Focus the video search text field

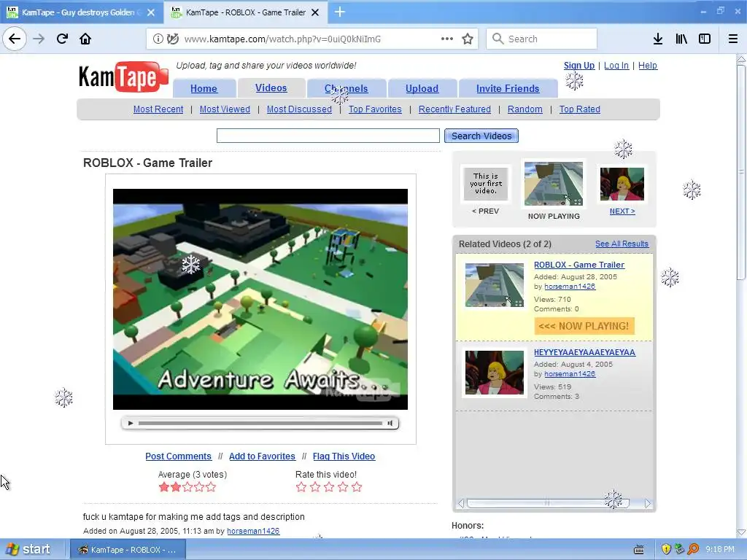(x=328, y=136)
